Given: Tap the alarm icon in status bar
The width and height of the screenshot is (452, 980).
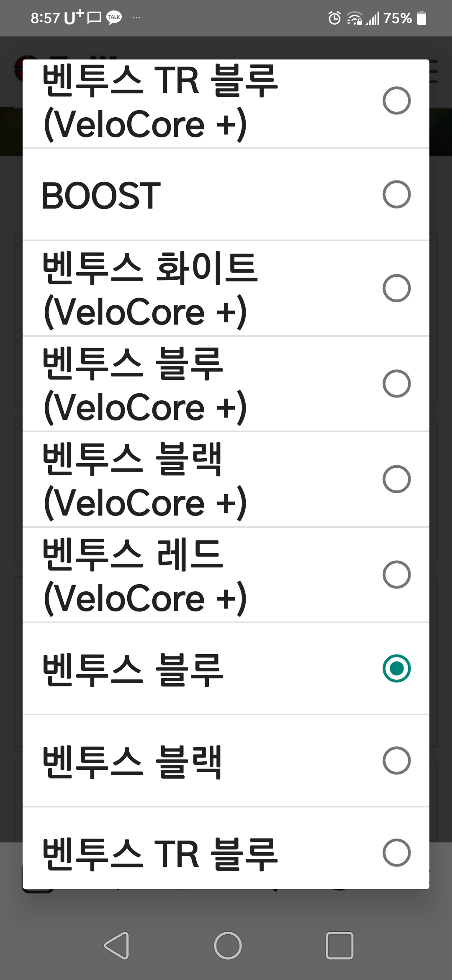Looking at the screenshot, I should (334, 18).
